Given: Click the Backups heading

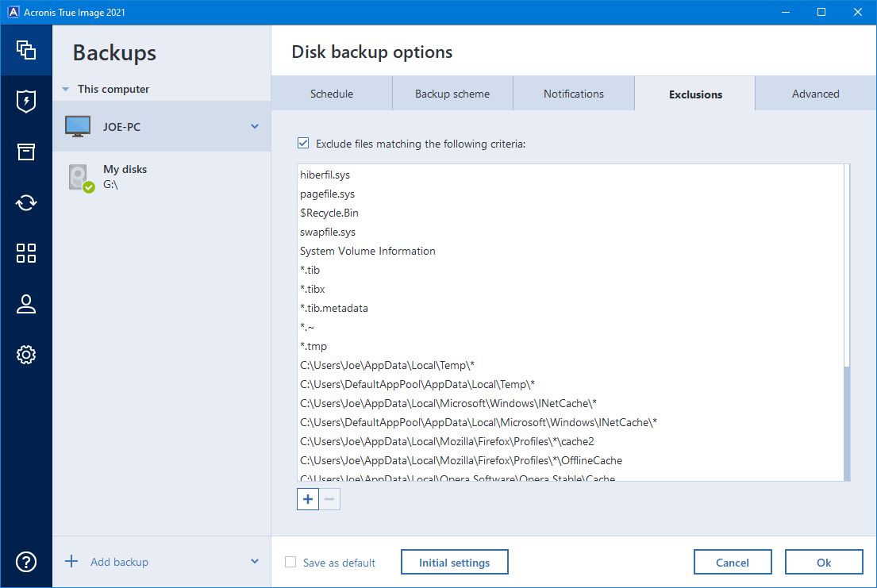Looking at the screenshot, I should click(x=114, y=52).
